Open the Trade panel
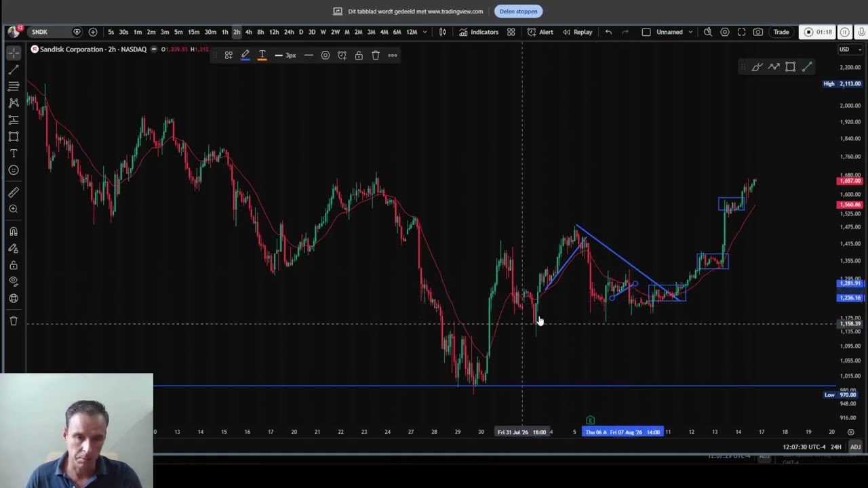The width and height of the screenshot is (868, 488). tap(781, 32)
